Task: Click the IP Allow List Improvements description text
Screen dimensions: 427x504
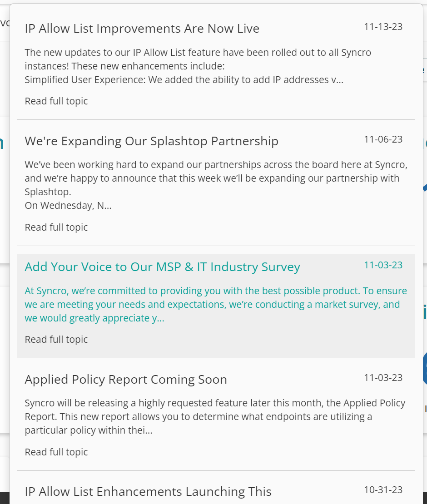Action: tap(198, 66)
